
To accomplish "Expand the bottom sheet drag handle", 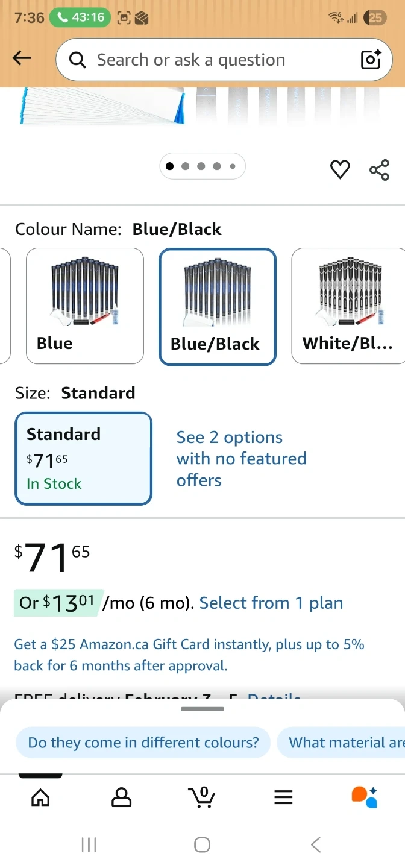I will [202, 709].
